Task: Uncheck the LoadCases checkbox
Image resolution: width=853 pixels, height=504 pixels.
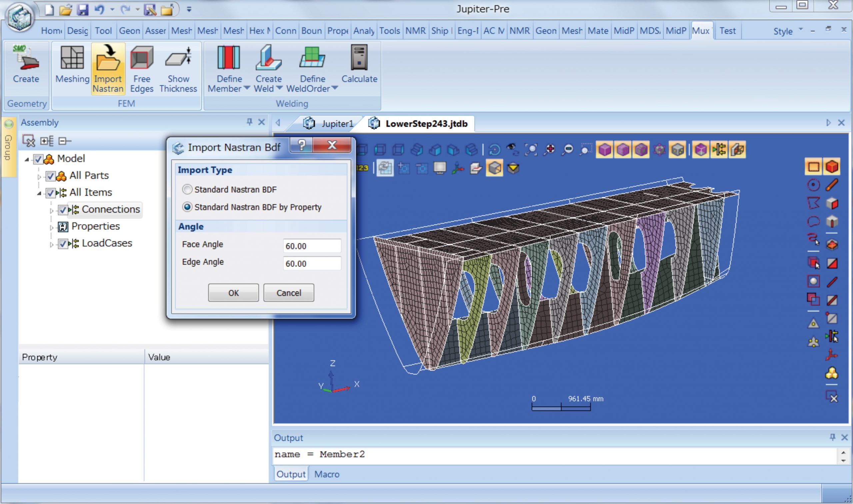Action: click(x=63, y=244)
